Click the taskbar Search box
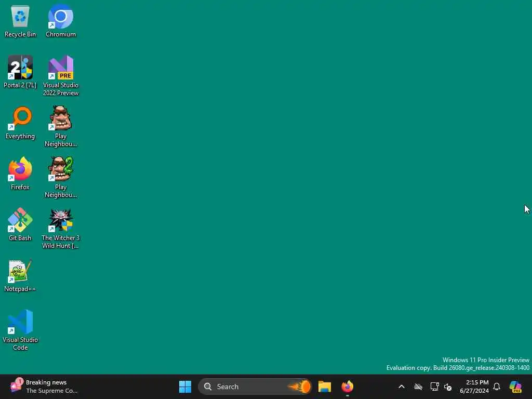The height and width of the screenshot is (399, 532). pyautogui.click(x=255, y=387)
